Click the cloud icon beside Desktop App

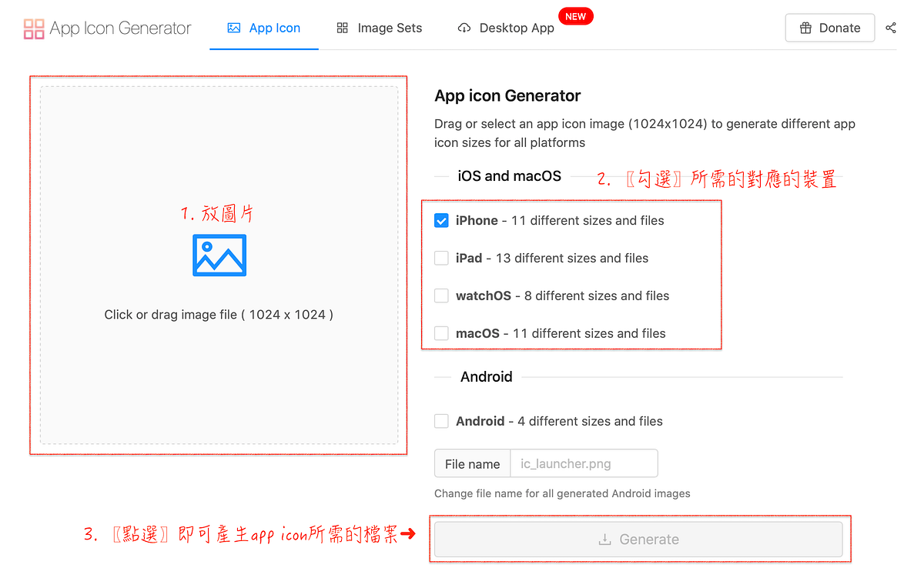coord(464,28)
